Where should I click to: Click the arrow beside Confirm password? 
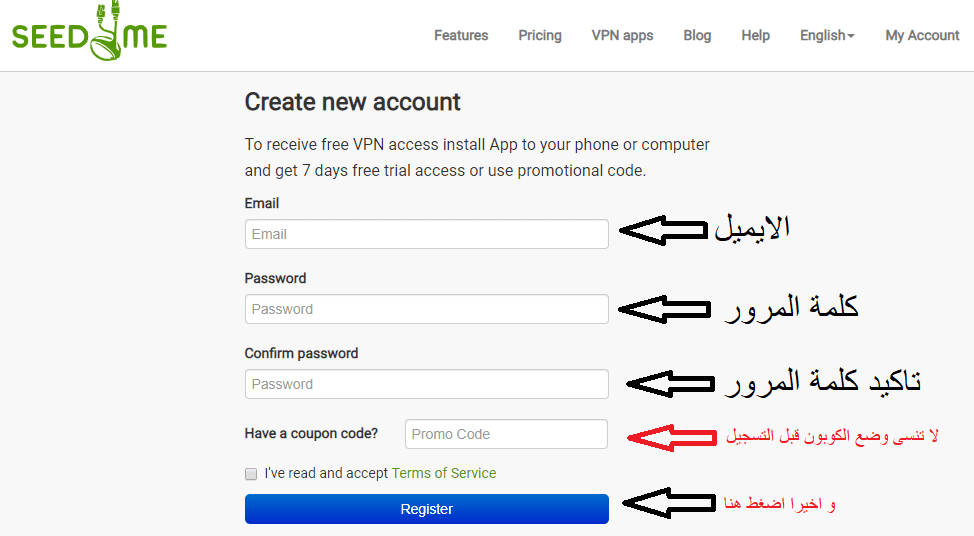pyautogui.click(x=670, y=383)
